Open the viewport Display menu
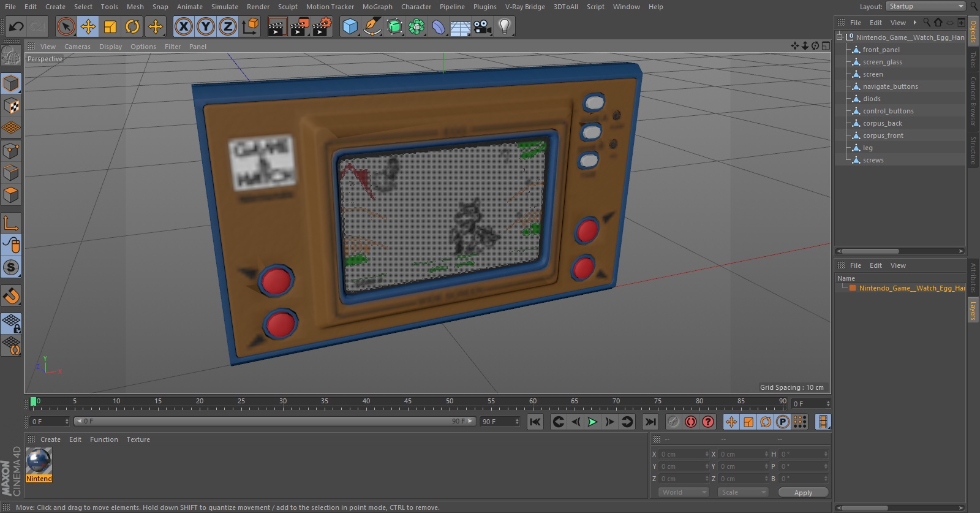Image resolution: width=980 pixels, height=513 pixels. click(x=110, y=47)
